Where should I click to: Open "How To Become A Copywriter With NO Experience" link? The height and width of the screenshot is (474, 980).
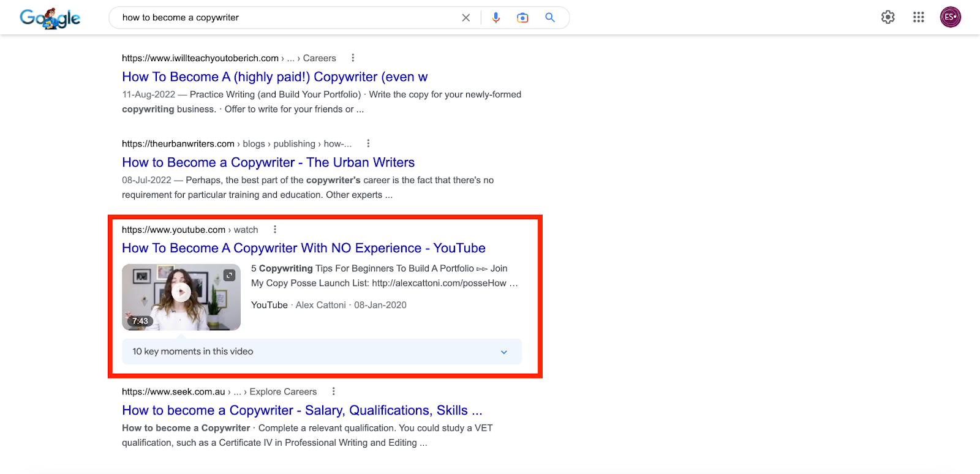pyautogui.click(x=304, y=248)
